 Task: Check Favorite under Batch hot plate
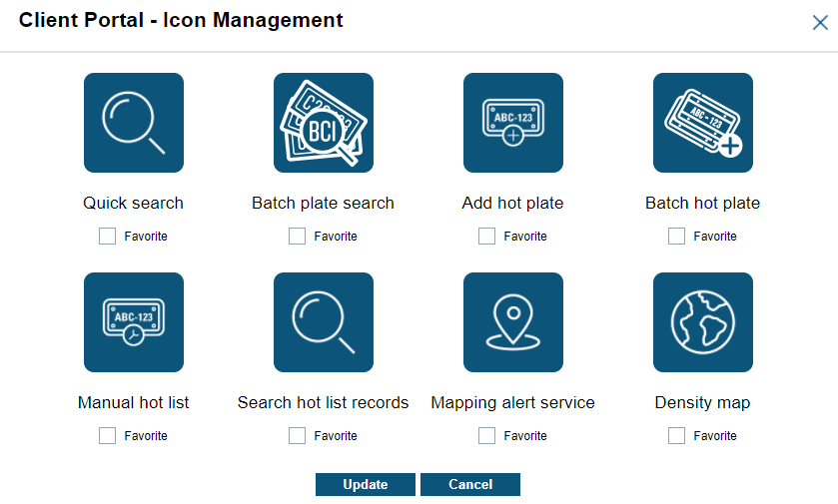point(676,237)
